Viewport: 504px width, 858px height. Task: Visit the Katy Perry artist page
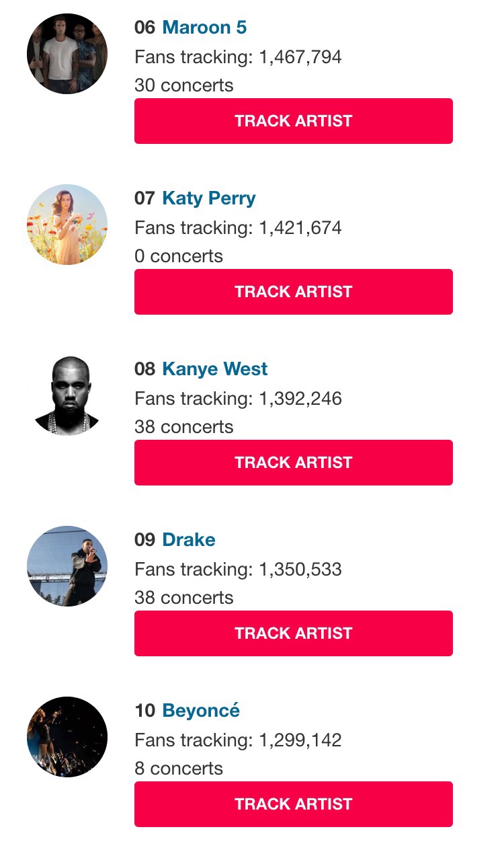tap(209, 198)
